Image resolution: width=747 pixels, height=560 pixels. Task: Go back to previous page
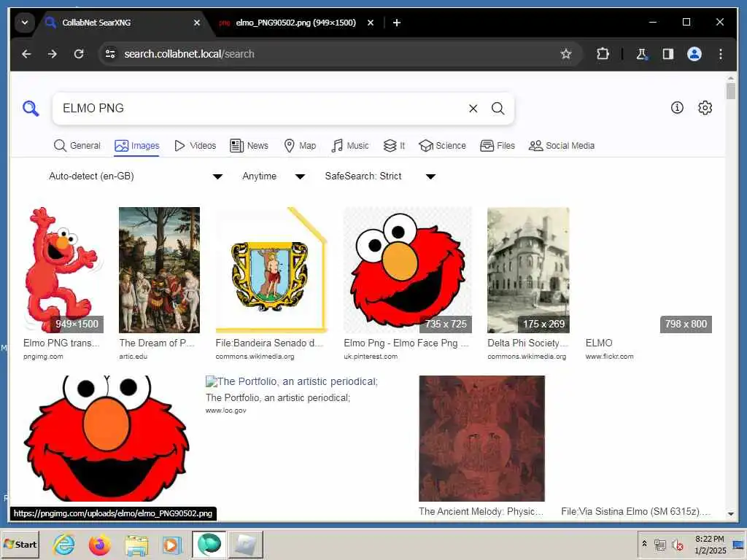click(27, 54)
